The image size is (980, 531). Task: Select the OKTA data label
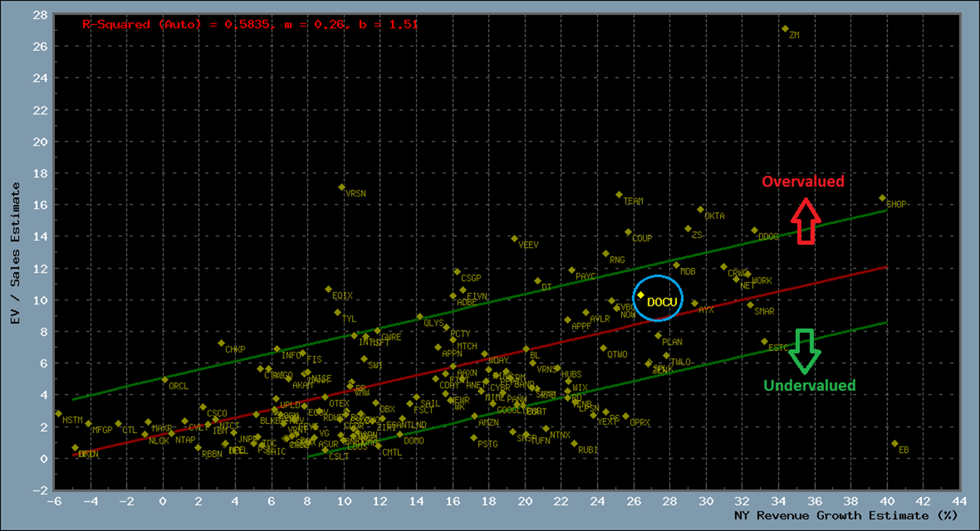715,215
